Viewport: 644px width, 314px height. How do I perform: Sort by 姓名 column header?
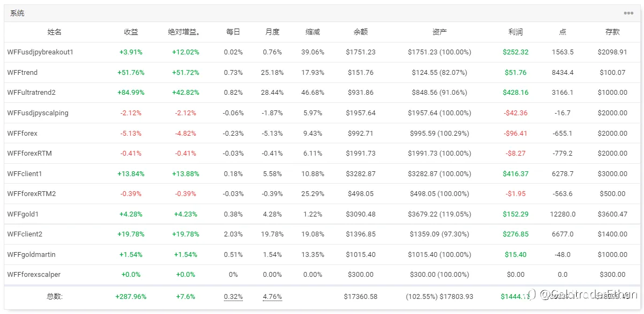[54, 32]
